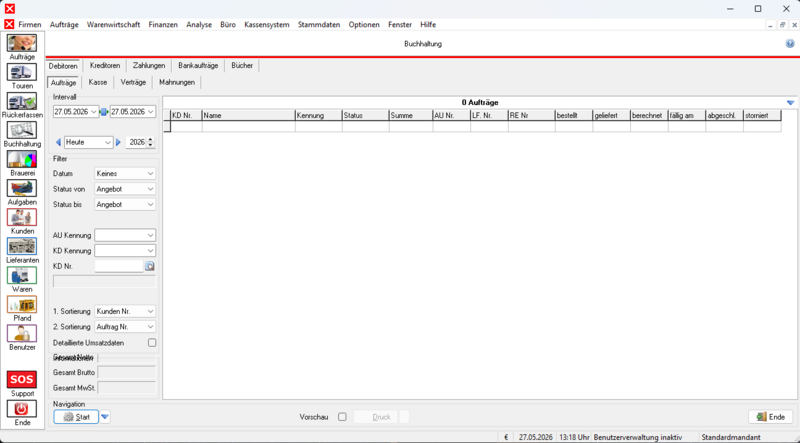Expand the arrow next to Start button
Viewport: 800px width, 443px height.
[105, 417]
